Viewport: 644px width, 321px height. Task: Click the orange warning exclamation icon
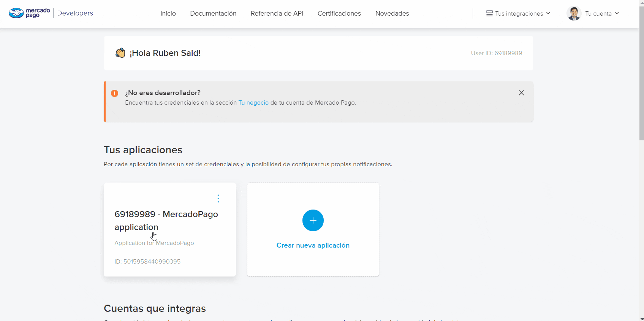tap(114, 93)
